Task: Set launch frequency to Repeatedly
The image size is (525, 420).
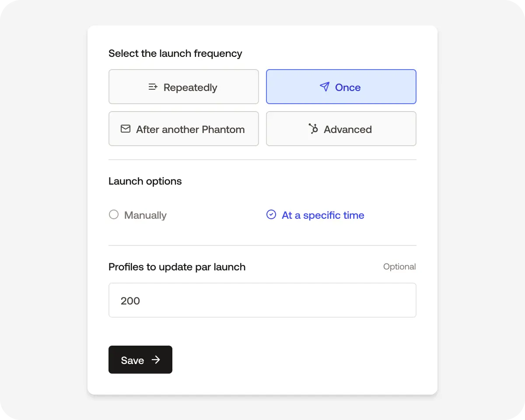Action: 184,87
